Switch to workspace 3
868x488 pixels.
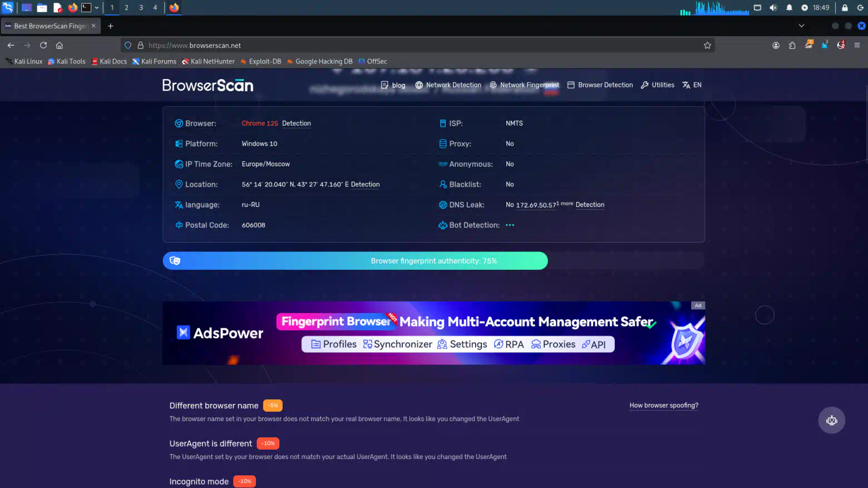141,7
